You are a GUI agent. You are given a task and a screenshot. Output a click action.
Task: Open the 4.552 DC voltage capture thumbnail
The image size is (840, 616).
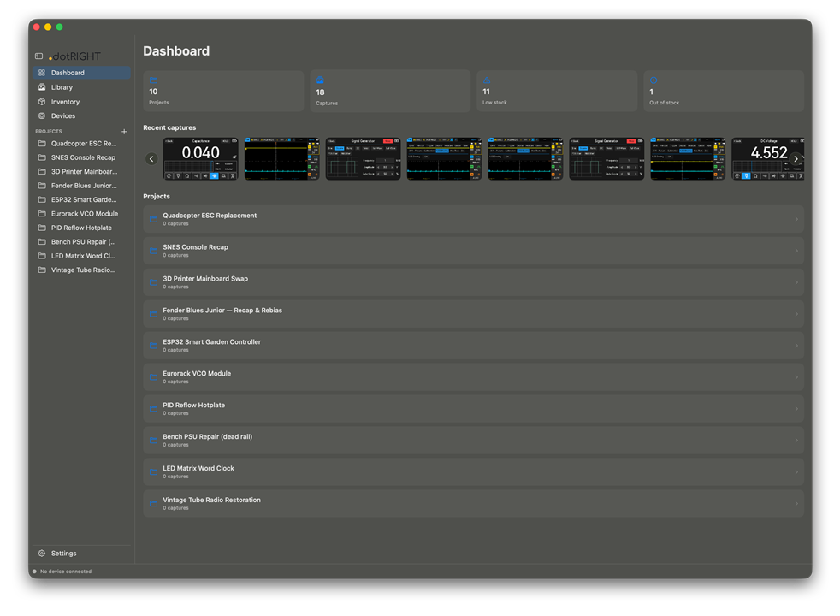[x=767, y=158]
